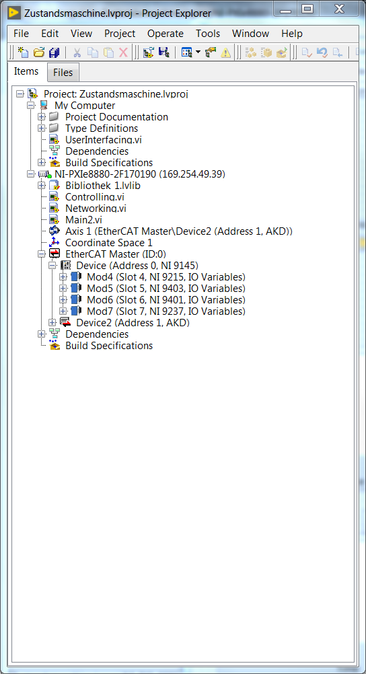Click the filter view dropdown arrow in toolbar

click(x=198, y=52)
